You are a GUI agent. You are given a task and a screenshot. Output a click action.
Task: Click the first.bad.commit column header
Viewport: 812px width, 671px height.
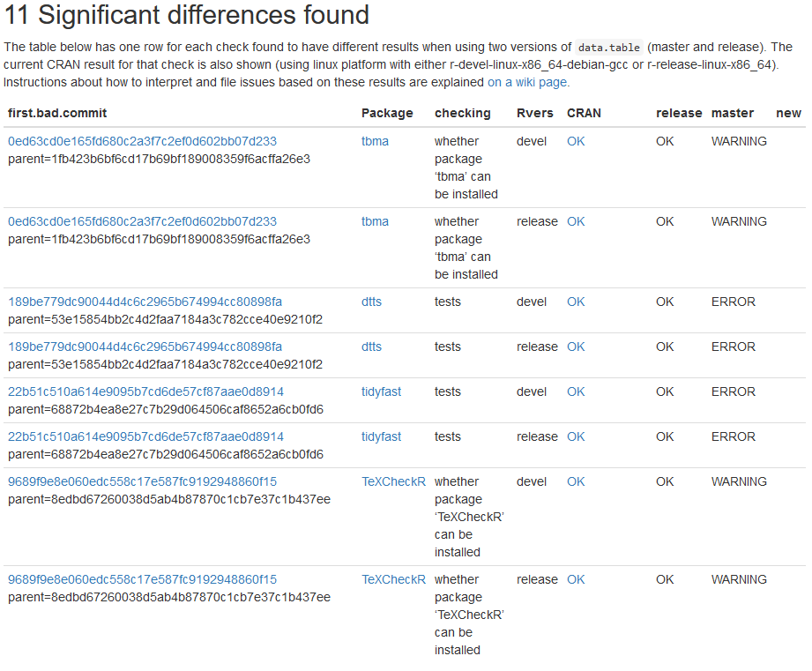click(x=57, y=113)
